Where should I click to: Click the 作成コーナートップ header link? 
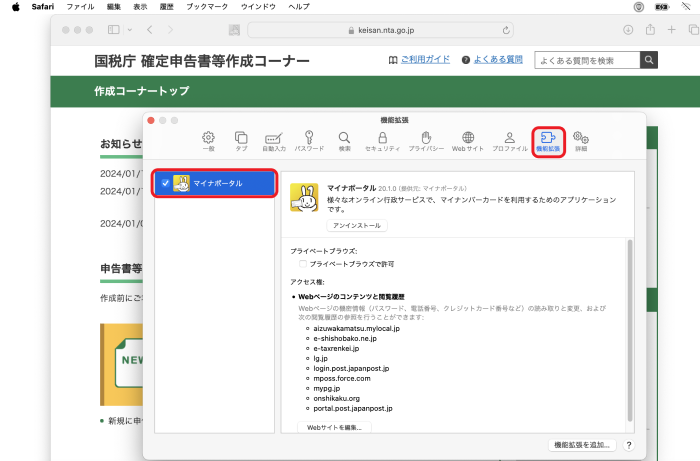(x=142, y=91)
